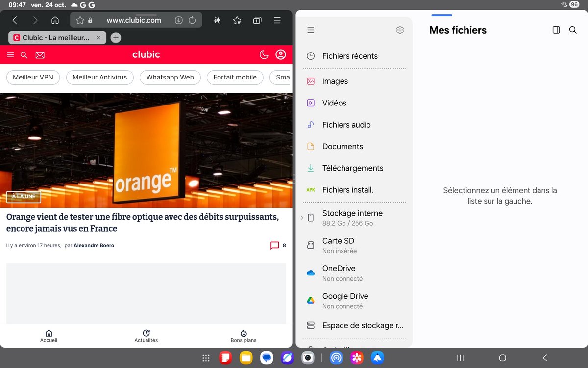Select the Meilleur VPN chip
The image size is (588, 368).
[33, 77]
